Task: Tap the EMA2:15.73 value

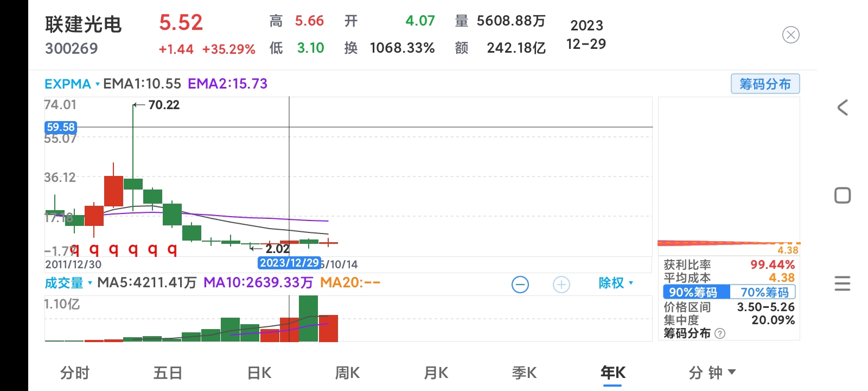Action: (228, 84)
